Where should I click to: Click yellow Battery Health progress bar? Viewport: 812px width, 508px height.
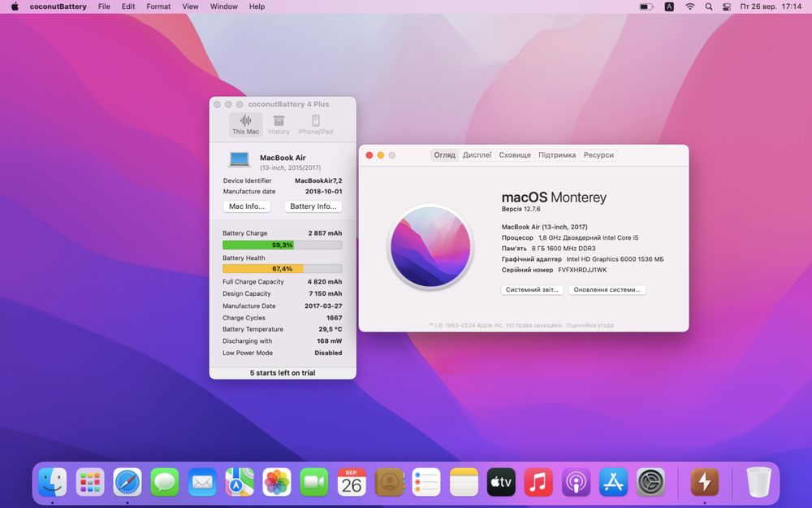283,268
